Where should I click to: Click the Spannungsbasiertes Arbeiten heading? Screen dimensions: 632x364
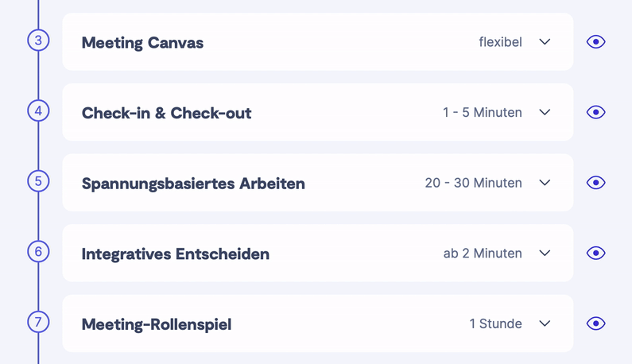pyautogui.click(x=193, y=184)
